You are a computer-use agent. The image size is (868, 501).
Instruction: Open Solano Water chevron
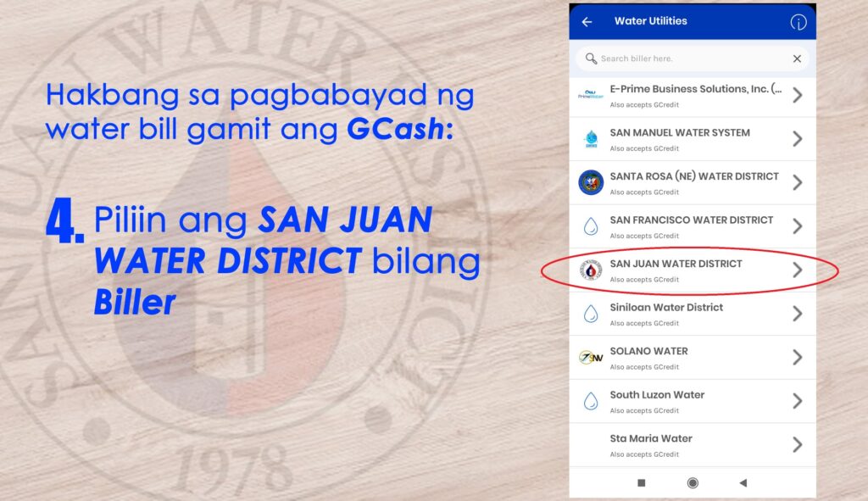(x=797, y=357)
